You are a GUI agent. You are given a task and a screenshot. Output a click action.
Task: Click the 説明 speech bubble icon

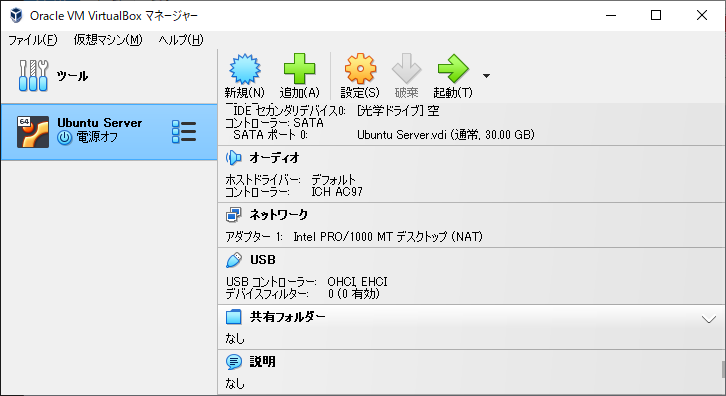coord(233,362)
